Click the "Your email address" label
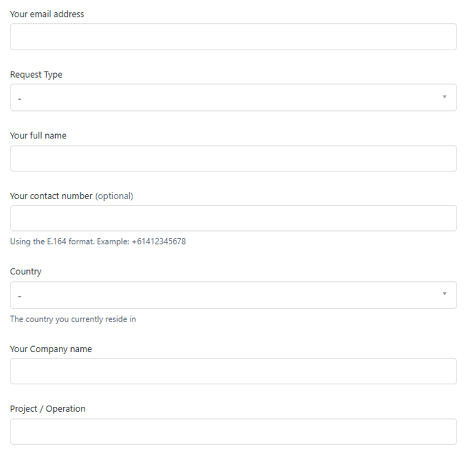The image size is (476, 457). 47,14
